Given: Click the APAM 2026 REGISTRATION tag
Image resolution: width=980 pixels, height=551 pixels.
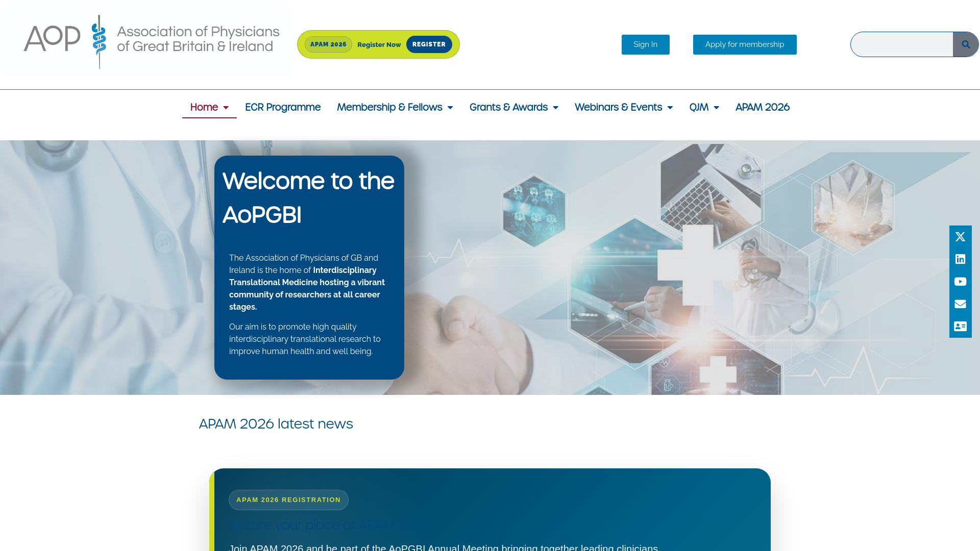Looking at the screenshot, I should coord(288,500).
